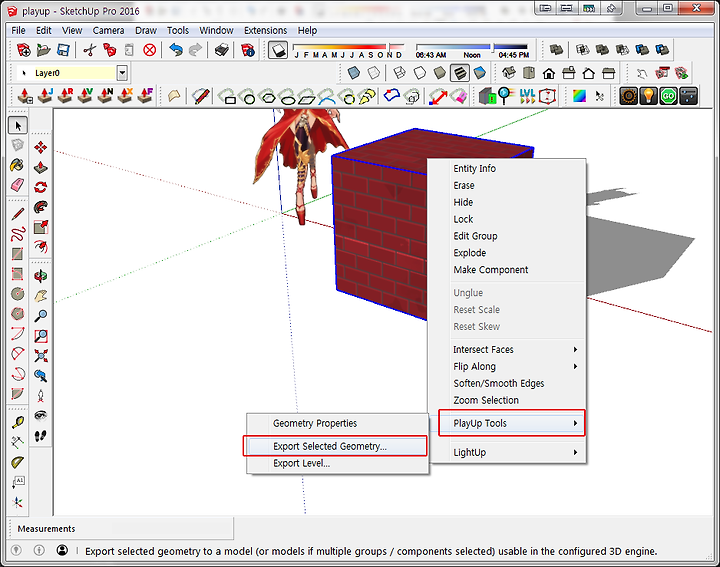Viewport: 720px width, 567px height.
Task: Open the Extensions menu
Action: click(265, 30)
